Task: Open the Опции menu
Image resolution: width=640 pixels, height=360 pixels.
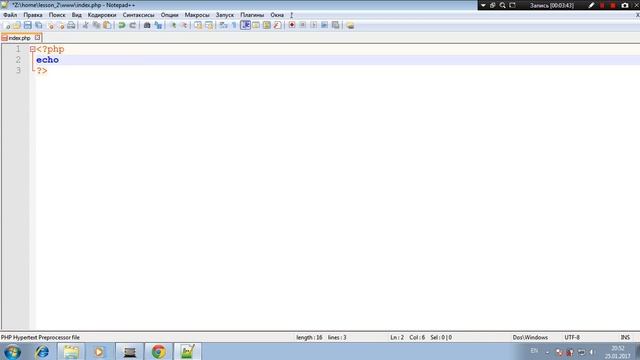Action: [169, 15]
